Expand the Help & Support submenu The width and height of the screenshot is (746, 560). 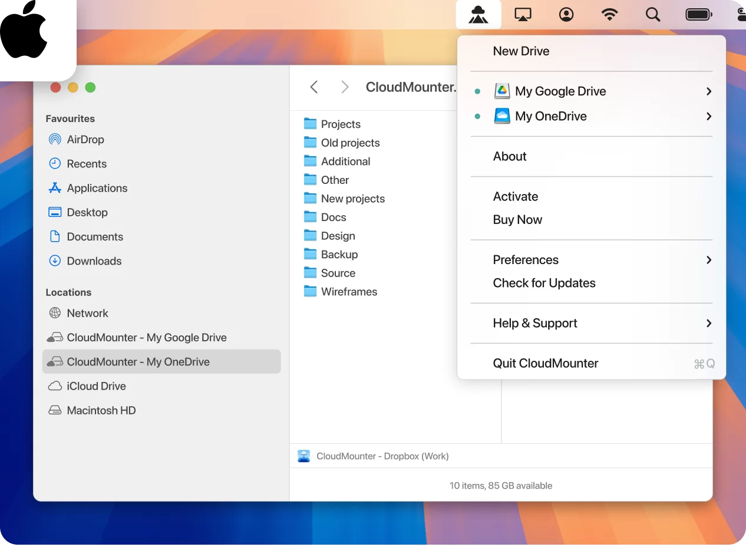[x=709, y=324]
